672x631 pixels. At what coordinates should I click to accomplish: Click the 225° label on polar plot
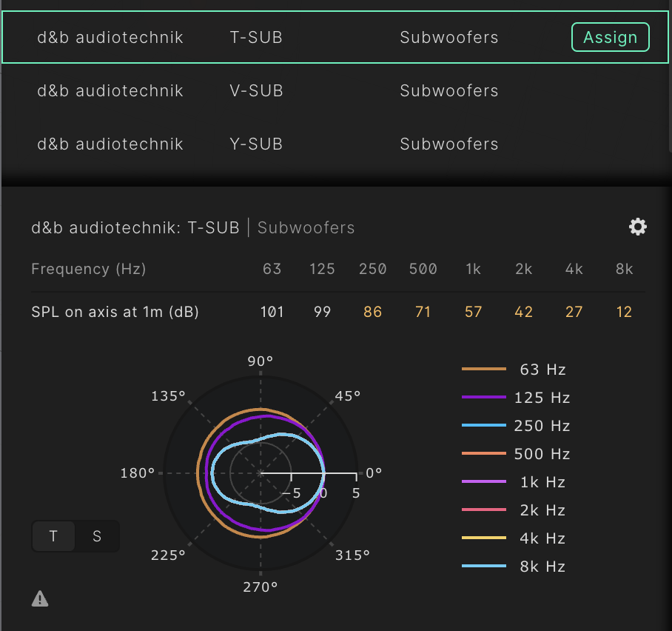[x=168, y=555]
